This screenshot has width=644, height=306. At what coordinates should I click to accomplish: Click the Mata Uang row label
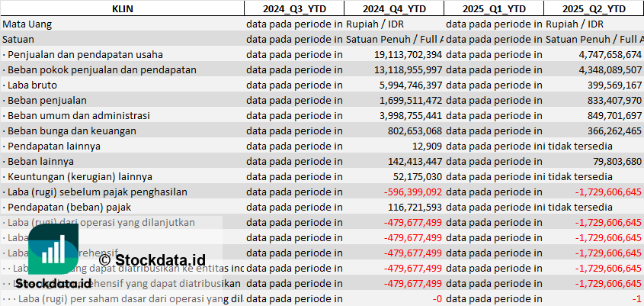(27, 24)
